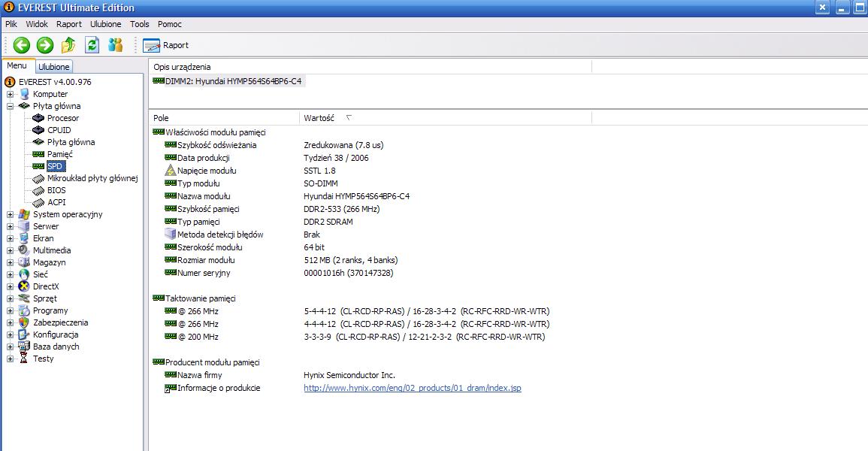868x451 pixels.
Task: Click the Zabezpieczenia shield icon
Action: coord(24,322)
